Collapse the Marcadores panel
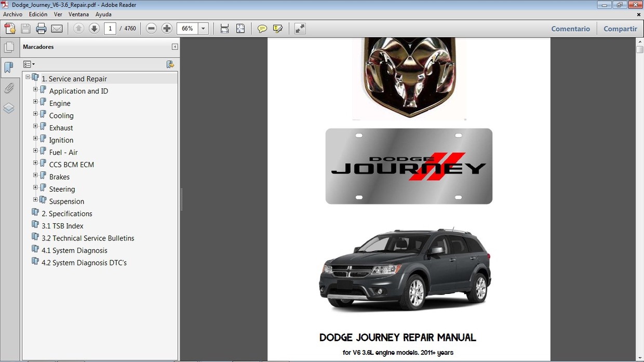The width and height of the screenshot is (644, 362). [x=175, y=47]
